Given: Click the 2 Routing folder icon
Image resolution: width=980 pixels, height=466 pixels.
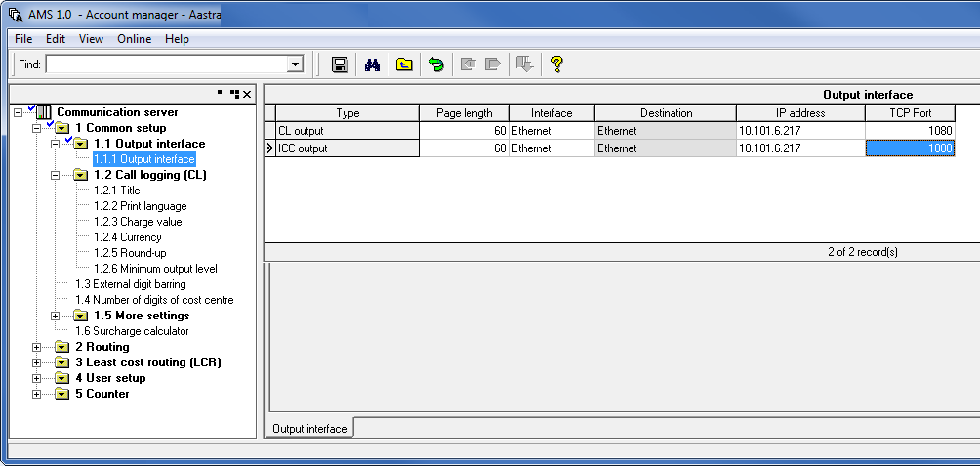Looking at the screenshot, I should [x=62, y=347].
